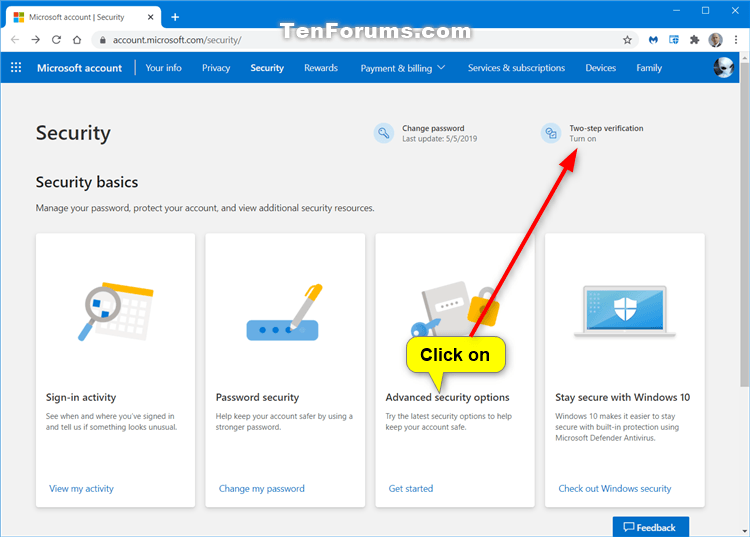Click Turn on under Two-step verification

pyautogui.click(x=583, y=139)
